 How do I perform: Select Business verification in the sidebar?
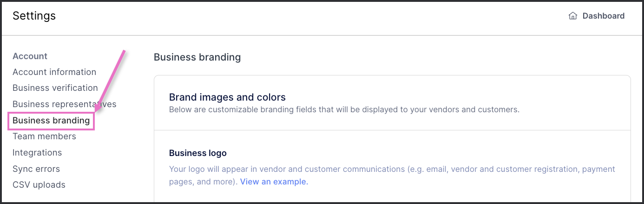(55, 88)
